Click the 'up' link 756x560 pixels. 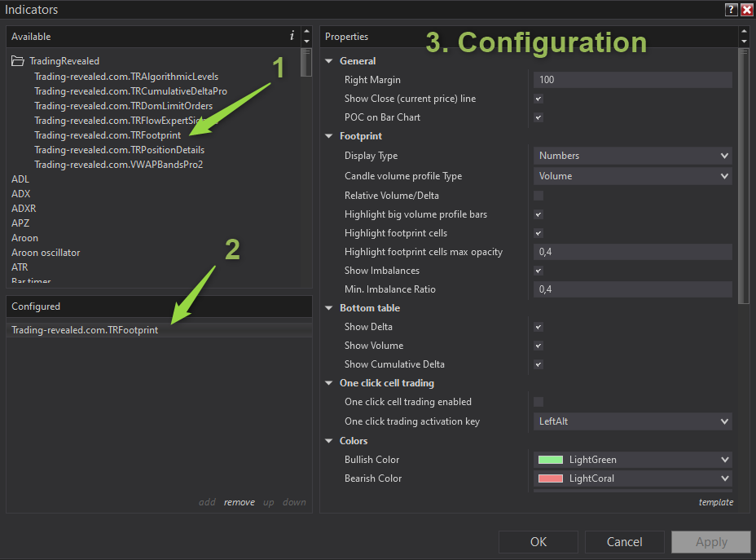click(269, 503)
